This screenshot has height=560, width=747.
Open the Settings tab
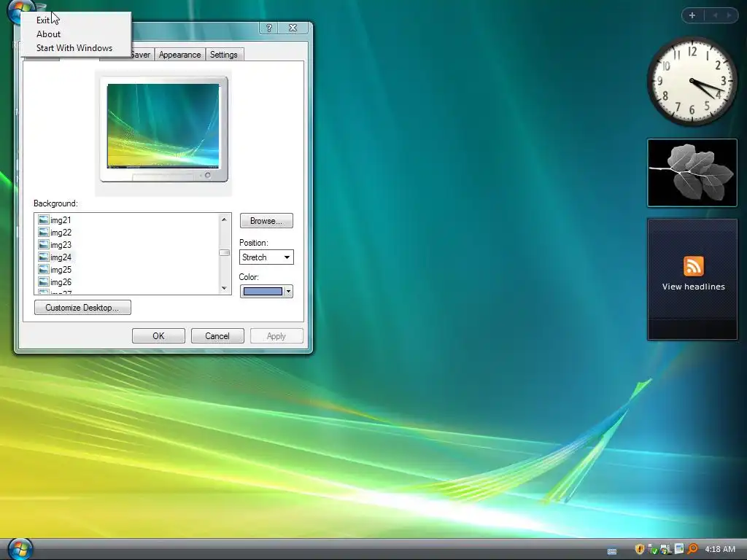tap(223, 54)
